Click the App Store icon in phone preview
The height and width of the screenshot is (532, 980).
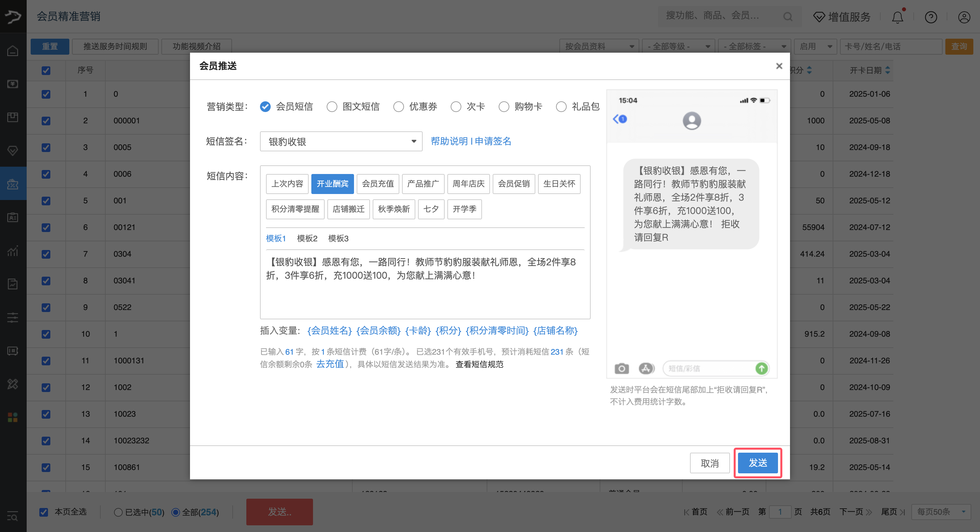pos(646,368)
